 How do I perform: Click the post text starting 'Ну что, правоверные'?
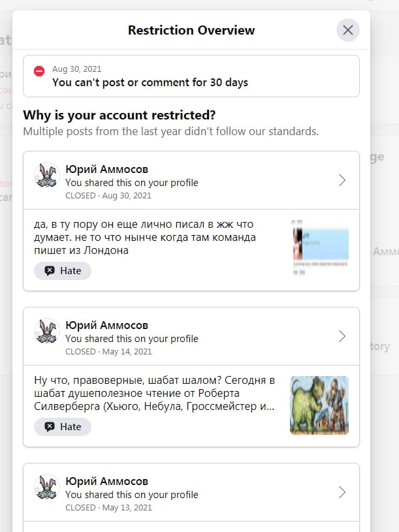click(x=154, y=393)
